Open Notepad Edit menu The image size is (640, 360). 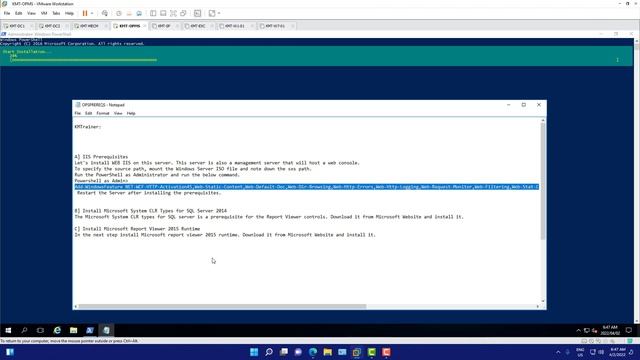pos(89,113)
